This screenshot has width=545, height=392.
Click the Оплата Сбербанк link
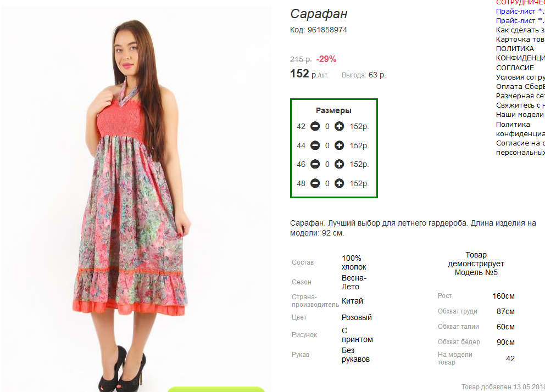tap(520, 86)
